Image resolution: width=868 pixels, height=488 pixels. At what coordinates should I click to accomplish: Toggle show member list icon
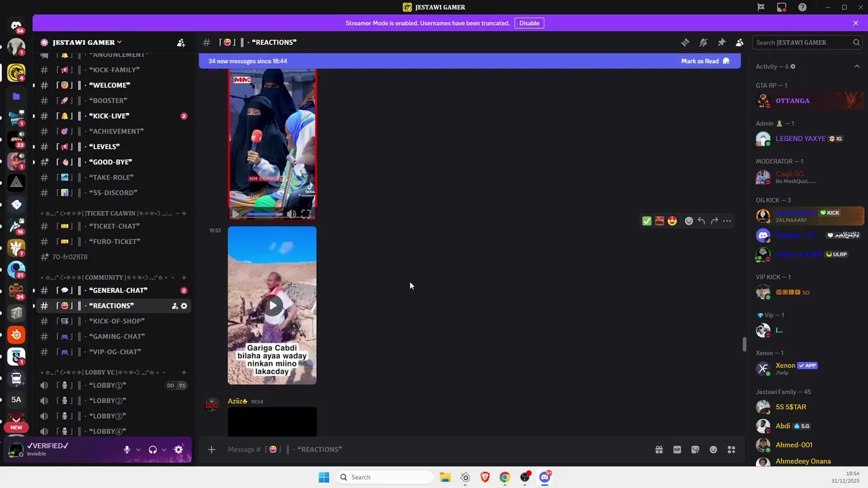(x=740, y=42)
